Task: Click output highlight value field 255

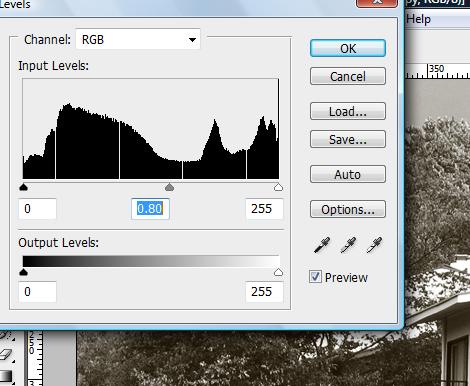Action: 264,292
